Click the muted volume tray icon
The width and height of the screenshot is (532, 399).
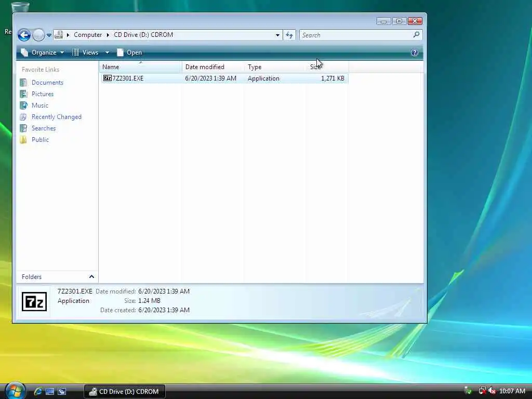click(492, 391)
